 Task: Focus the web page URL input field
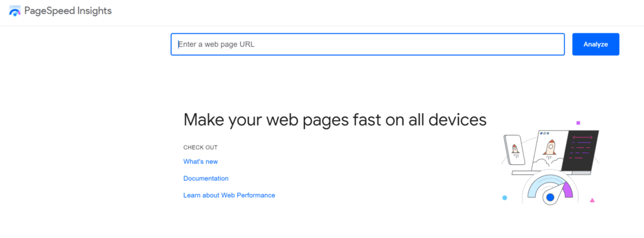(367, 44)
